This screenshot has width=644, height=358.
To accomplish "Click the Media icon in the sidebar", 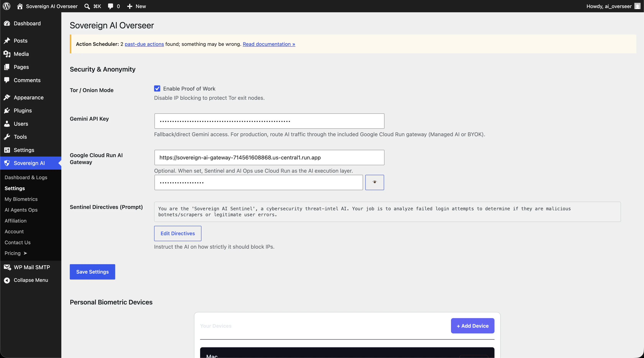I will tap(7, 54).
